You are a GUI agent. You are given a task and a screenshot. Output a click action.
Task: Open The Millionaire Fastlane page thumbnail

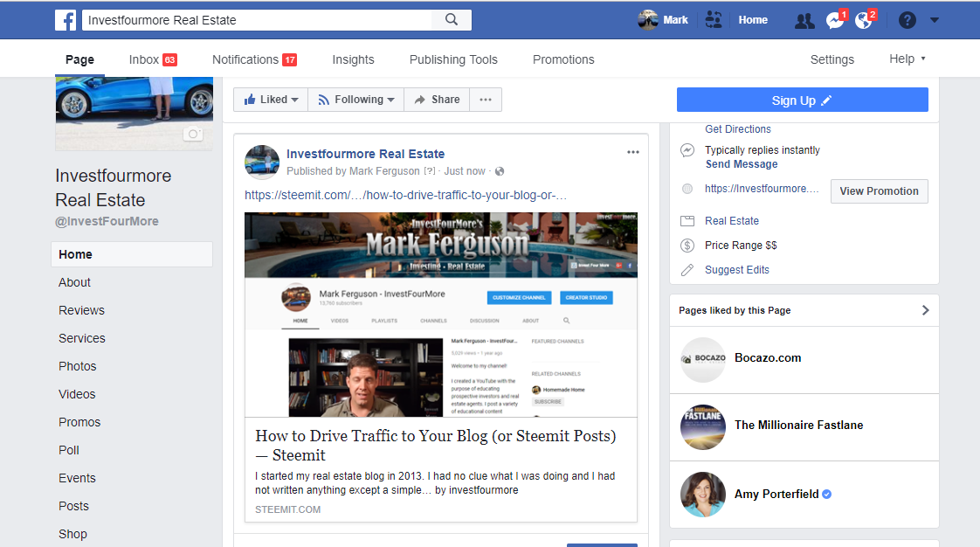tap(703, 427)
